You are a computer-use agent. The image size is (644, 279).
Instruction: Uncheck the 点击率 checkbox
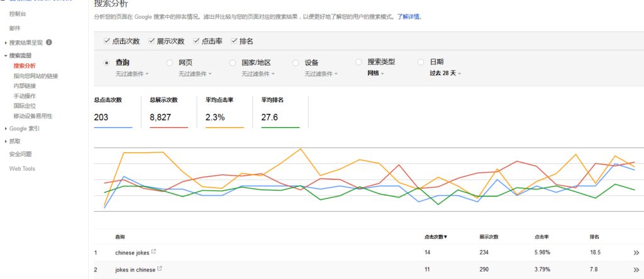[196, 41]
